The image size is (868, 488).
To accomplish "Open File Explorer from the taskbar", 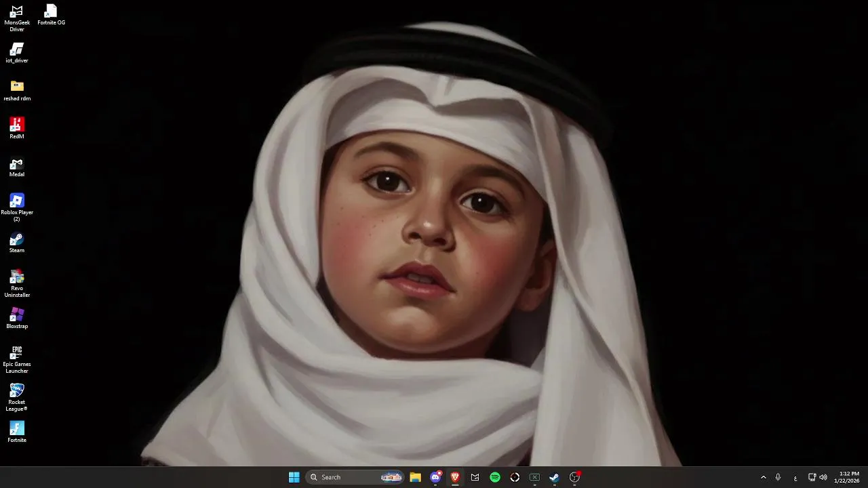I will tap(415, 477).
